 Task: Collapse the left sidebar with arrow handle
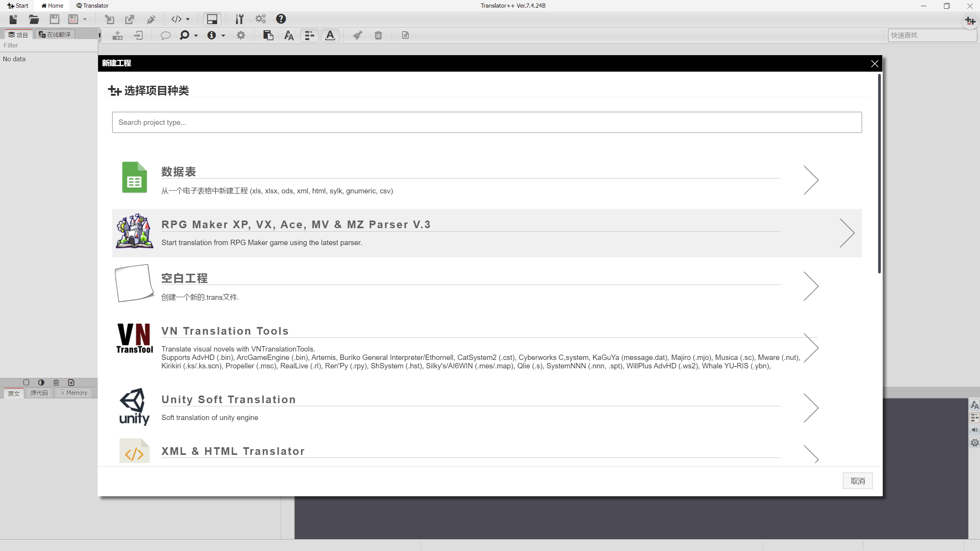coord(100,36)
